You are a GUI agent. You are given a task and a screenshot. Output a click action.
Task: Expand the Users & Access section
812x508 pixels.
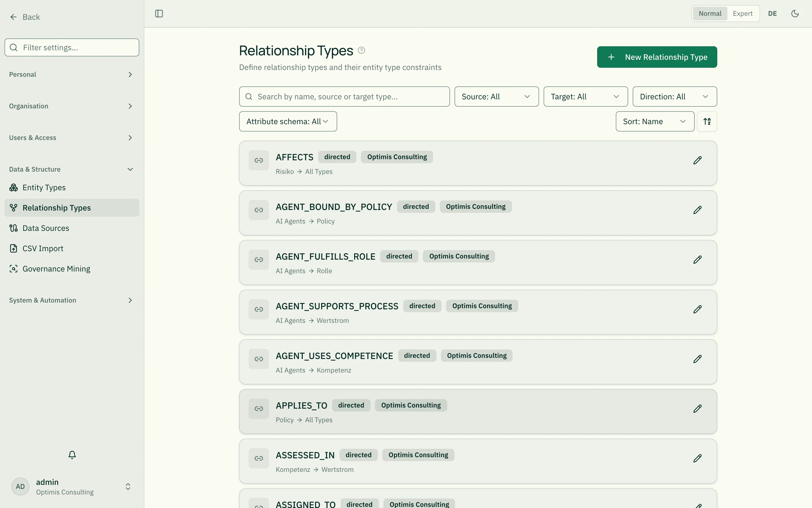[72, 138]
